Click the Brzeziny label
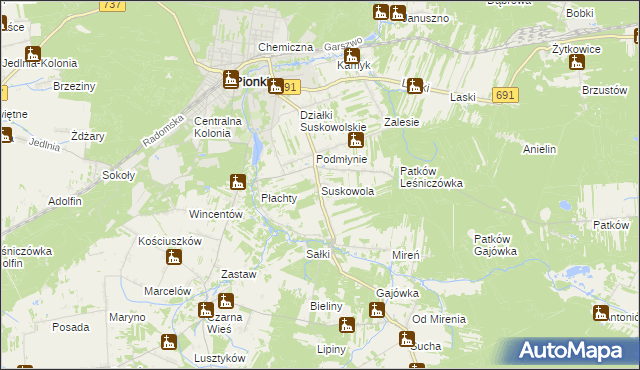The width and height of the screenshot is (640, 370). (x=74, y=86)
